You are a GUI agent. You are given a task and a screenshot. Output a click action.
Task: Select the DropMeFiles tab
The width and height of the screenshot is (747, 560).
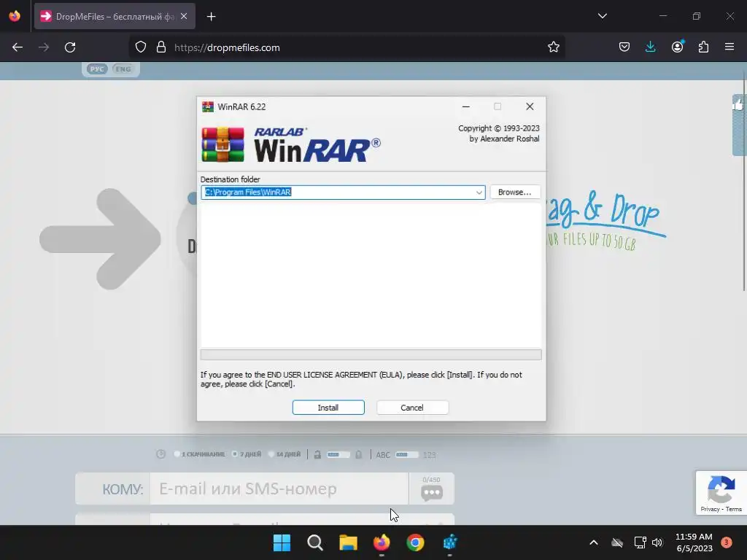point(115,17)
